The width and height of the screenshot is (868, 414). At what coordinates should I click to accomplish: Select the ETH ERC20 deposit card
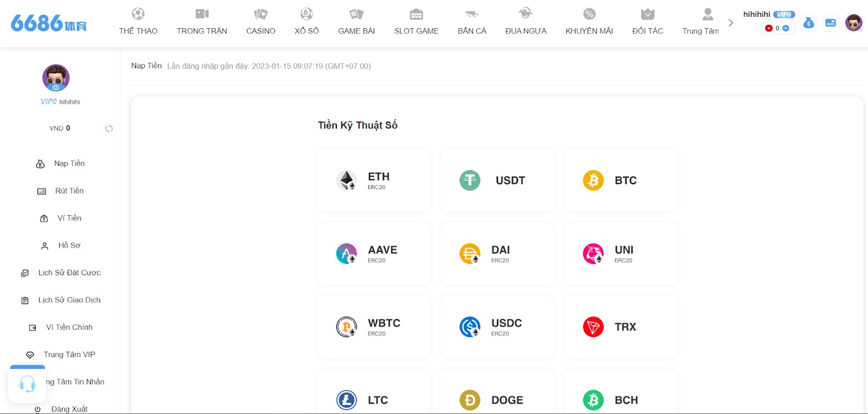tap(374, 180)
